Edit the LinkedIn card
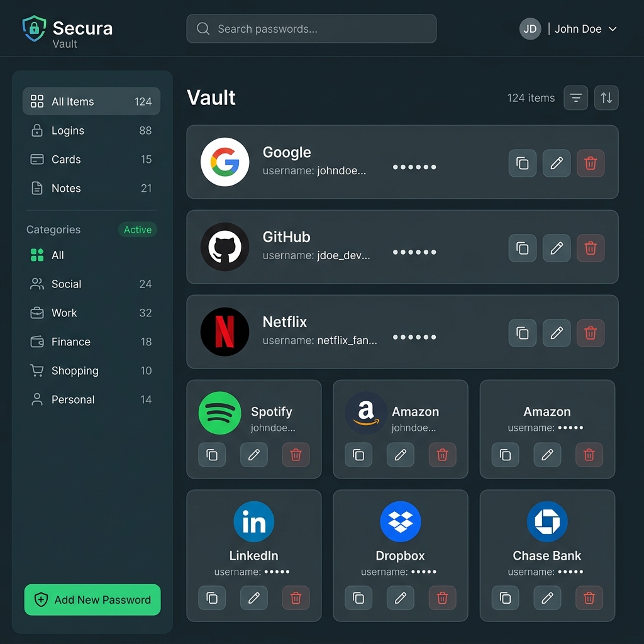Viewport: 644px width, 644px height. coord(254,597)
